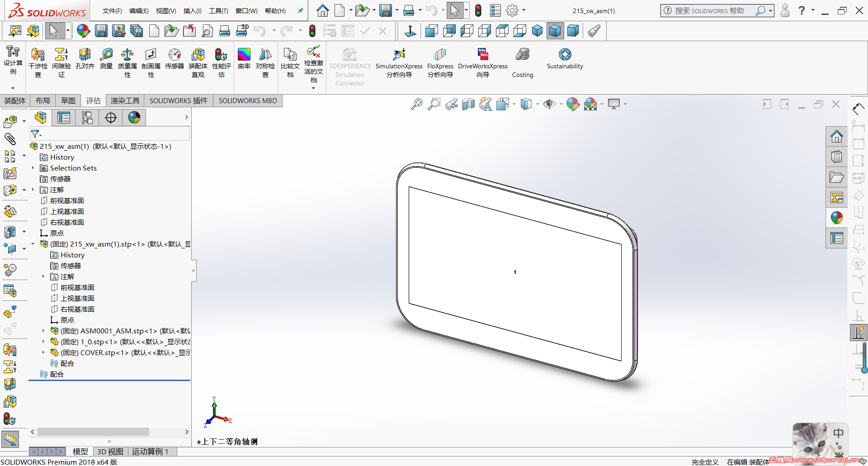Switch to the 装配体 tab
The height and width of the screenshot is (466, 868).
[15, 100]
